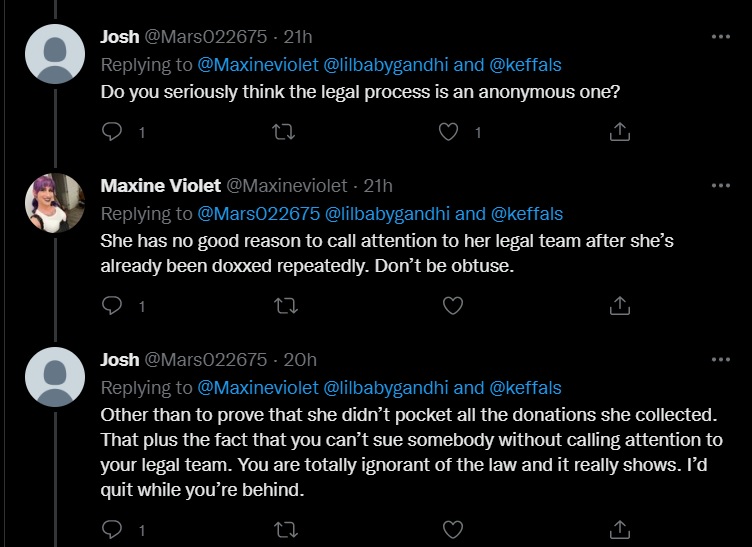752x547 pixels.
Task: Visit @lilbabygandhi from Maxine Violet's reply line
Action: click(387, 214)
